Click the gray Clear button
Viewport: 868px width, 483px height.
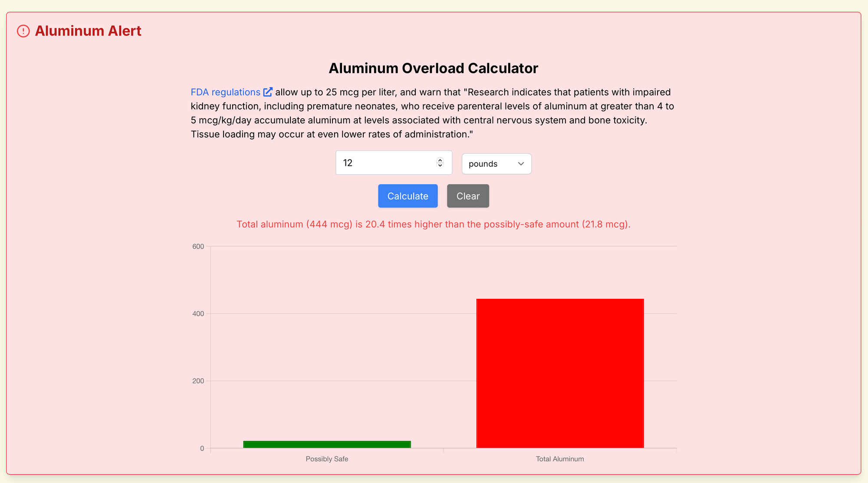point(468,196)
